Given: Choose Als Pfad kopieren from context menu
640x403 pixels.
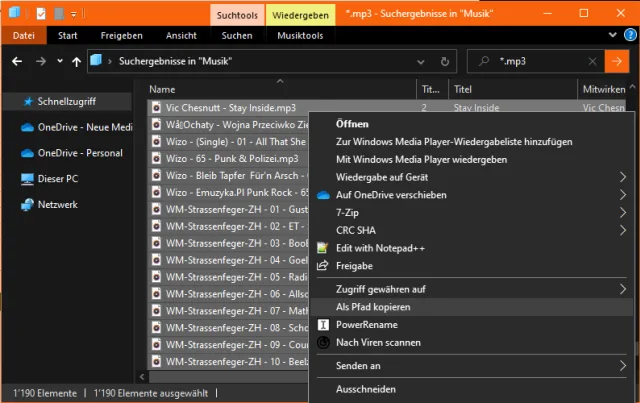Looking at the screenshot, I should click(x=373, y=307).
